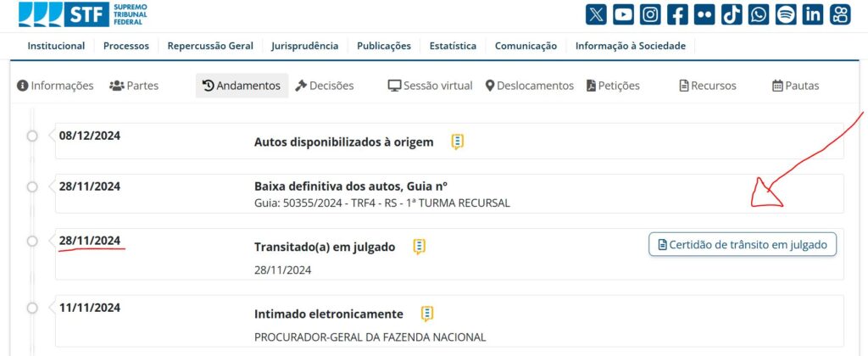Switch to the Petições tab
This screenshot has width=868, height=356.
pos(614,86)
